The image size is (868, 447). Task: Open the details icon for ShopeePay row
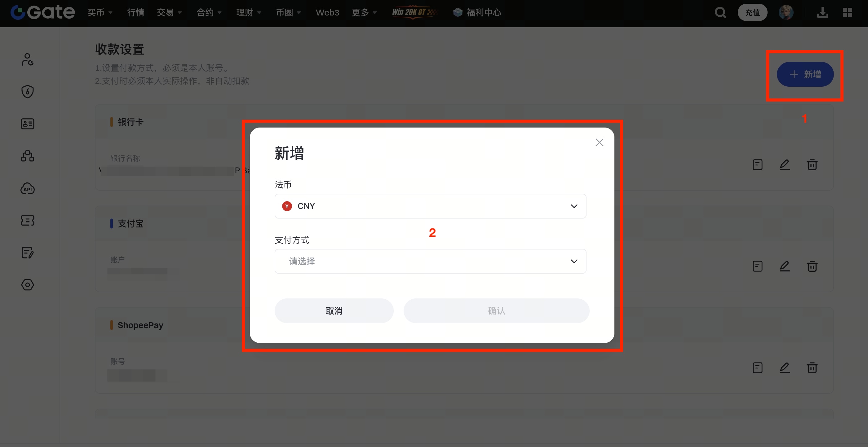pos(757,367)
